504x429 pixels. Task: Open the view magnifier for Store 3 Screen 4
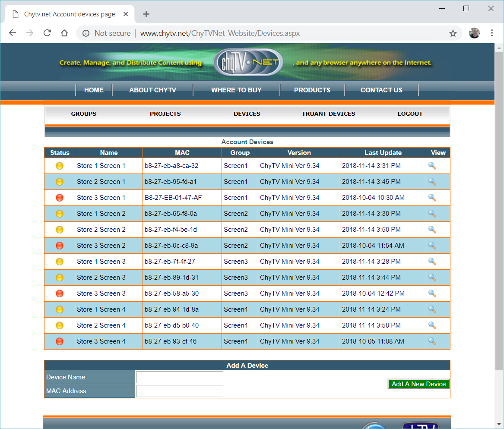(x=432, y=341)
